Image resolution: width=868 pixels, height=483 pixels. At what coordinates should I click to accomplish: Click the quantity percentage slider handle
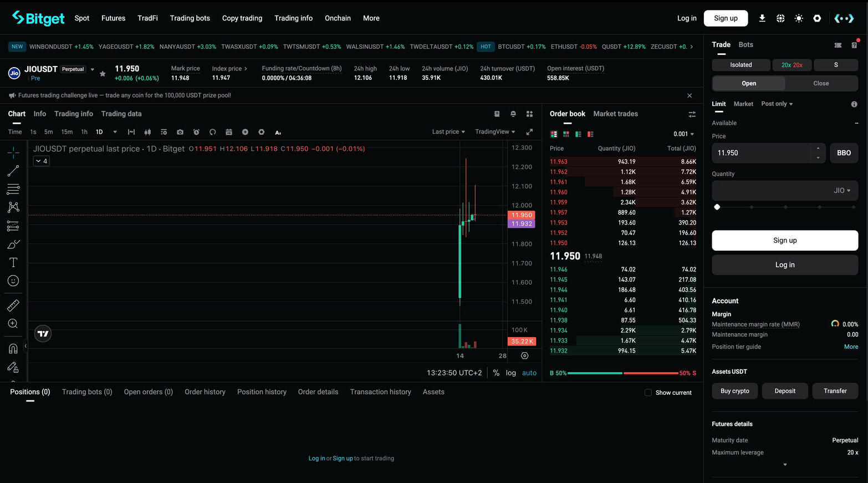pyautogui.click(x=717, y=207)
